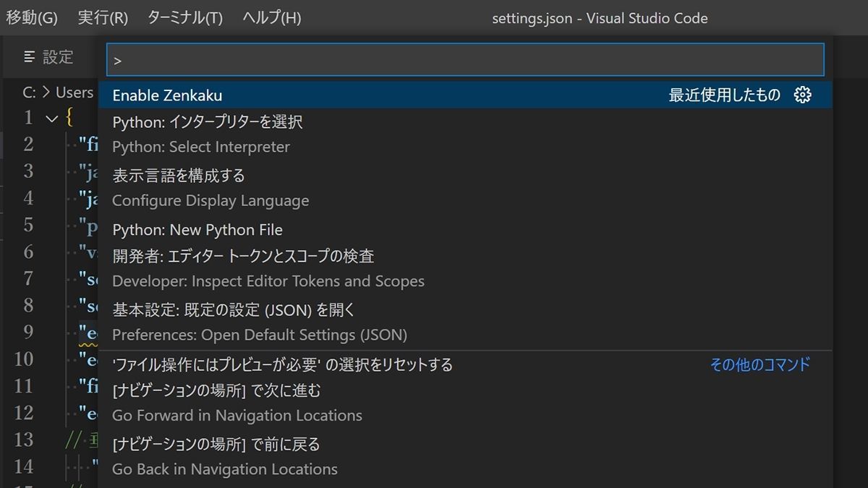Select 'ファイル操作にはプレビューが必要' reset command
The width and height of the screenshot is (868, 488).
465,364
